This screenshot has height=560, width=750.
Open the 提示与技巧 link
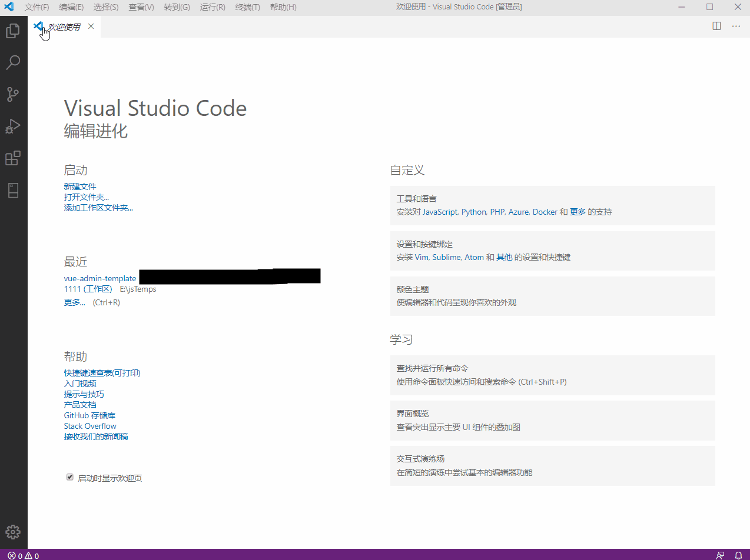(84, 394)
